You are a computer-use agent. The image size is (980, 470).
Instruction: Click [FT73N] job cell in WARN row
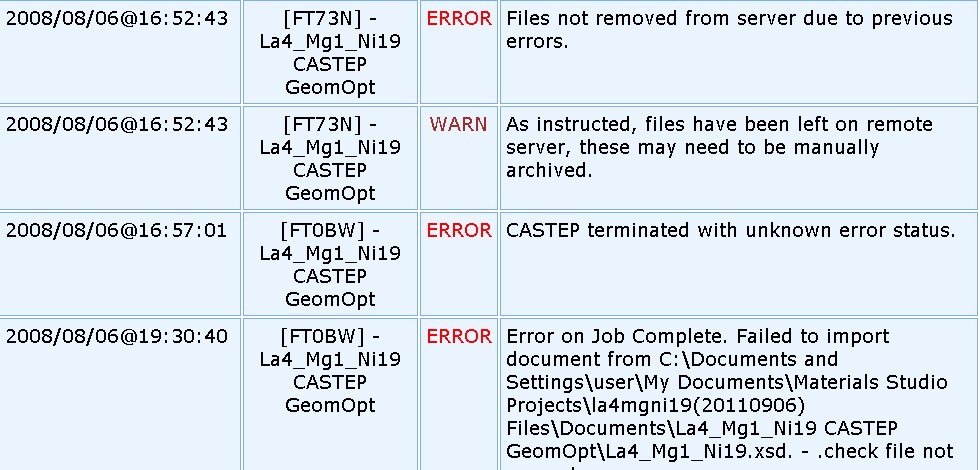[330, 158]
